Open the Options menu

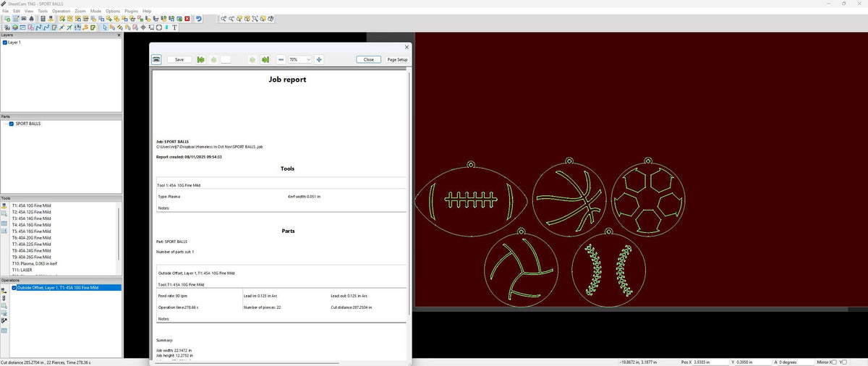click(113, 12)
